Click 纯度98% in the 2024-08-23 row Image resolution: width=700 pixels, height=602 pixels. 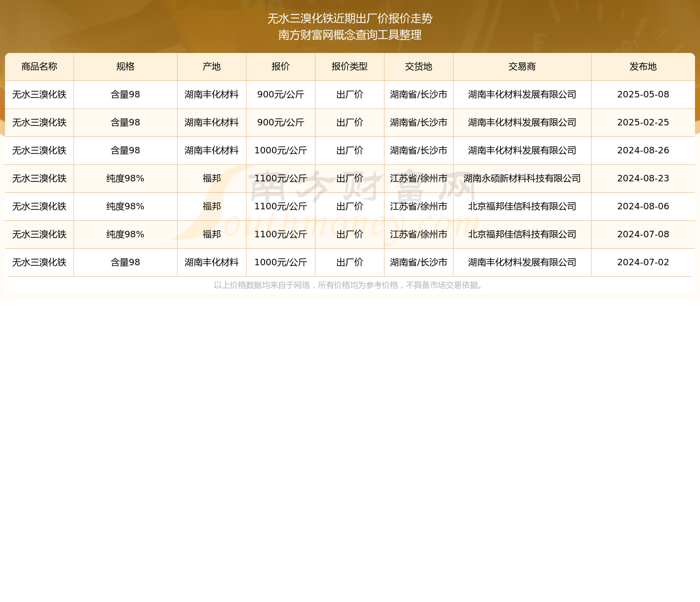point(125,178)
